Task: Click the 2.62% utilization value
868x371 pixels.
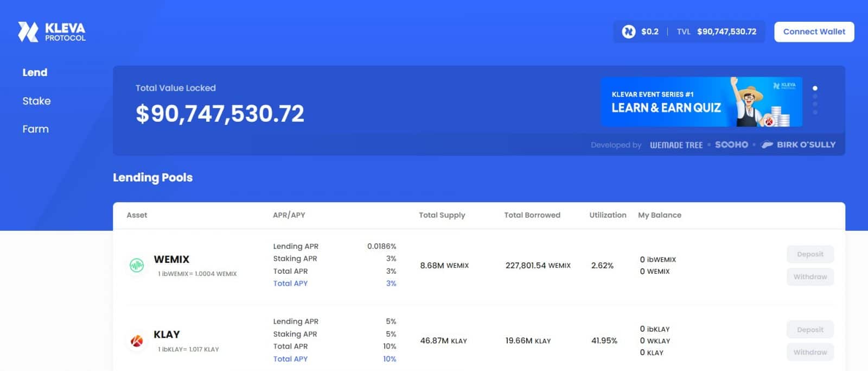Action: click(602, 266)
